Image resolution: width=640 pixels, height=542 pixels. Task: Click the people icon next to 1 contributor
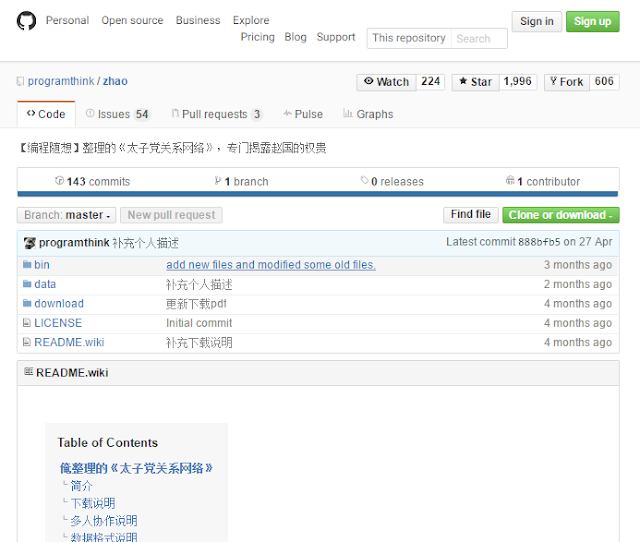click(x=510, y=180)
